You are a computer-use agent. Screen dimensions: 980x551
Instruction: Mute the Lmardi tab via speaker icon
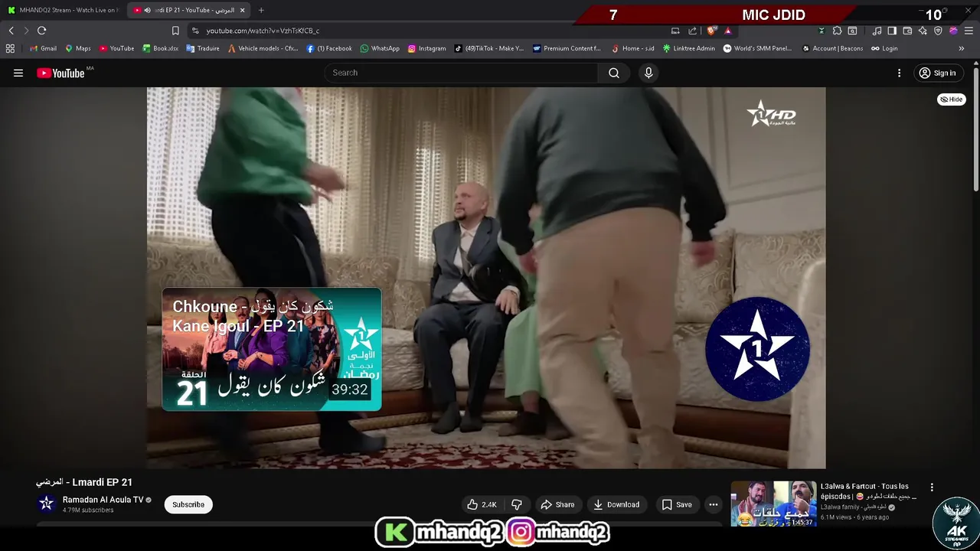pos(147,10)
